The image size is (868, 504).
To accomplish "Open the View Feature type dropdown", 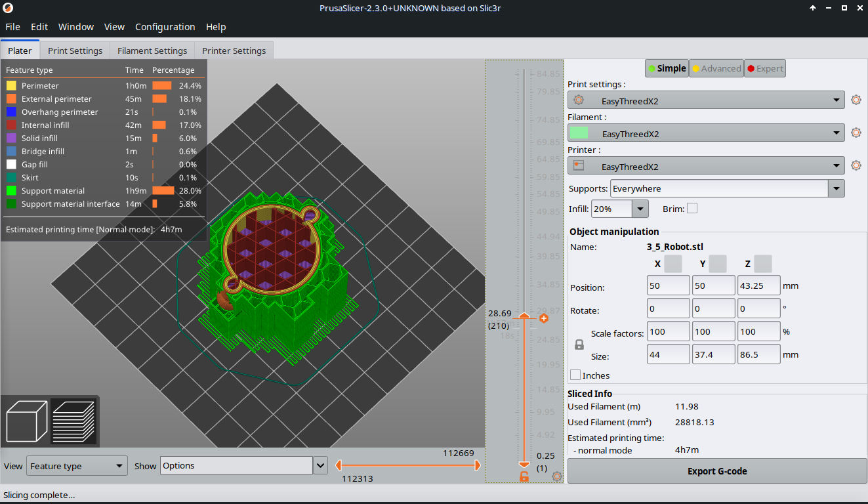I will point(77,466).
